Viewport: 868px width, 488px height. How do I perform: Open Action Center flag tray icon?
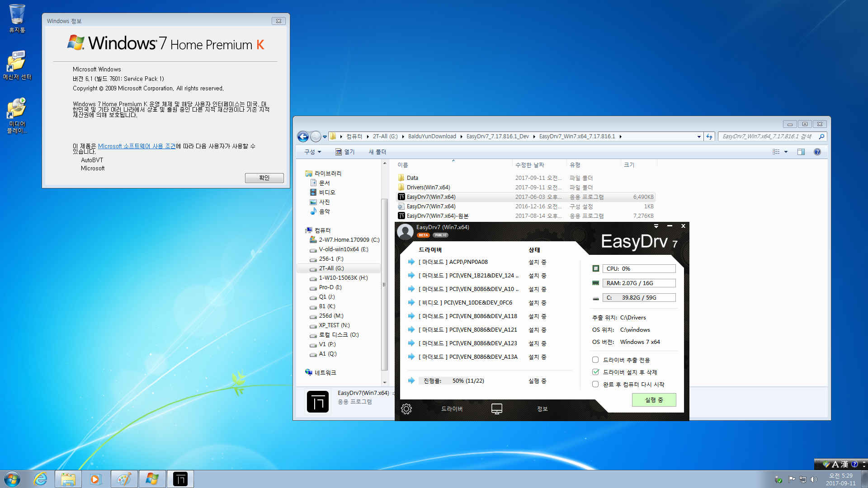[792, 479]
